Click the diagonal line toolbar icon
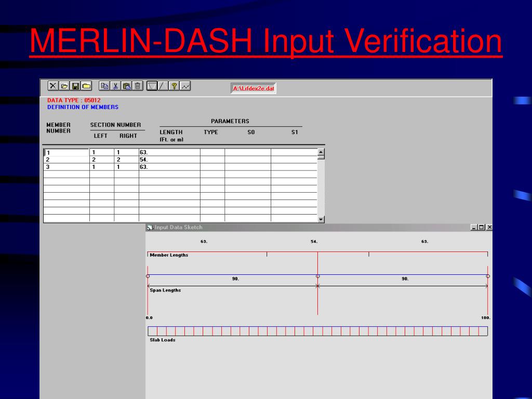This screenshot has height=399, width=532. point(163,86)
